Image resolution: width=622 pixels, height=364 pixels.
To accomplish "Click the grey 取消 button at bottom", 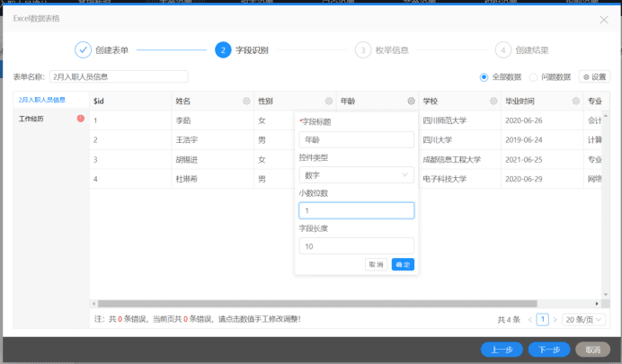I will tap(593, 350).
